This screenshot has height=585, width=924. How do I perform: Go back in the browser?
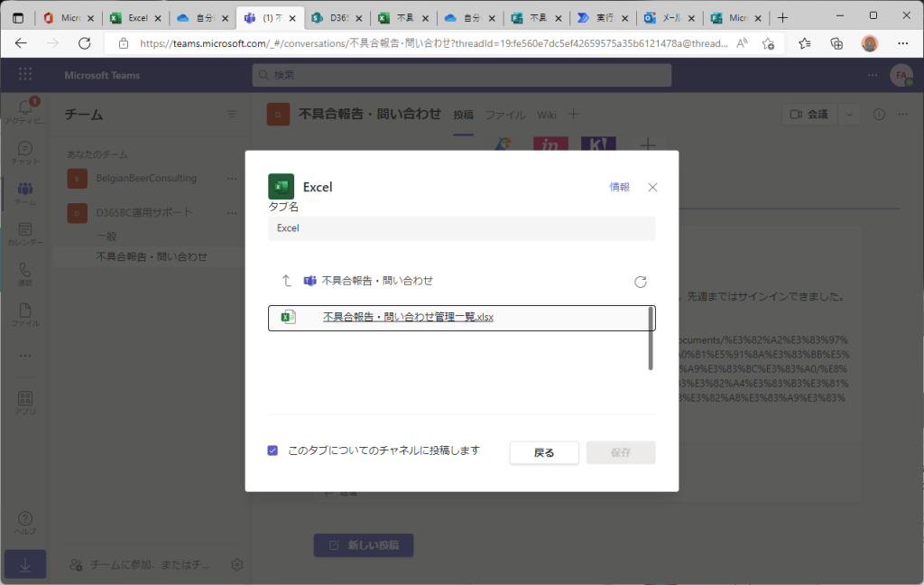pyautogui.click(x=22, y=43)
